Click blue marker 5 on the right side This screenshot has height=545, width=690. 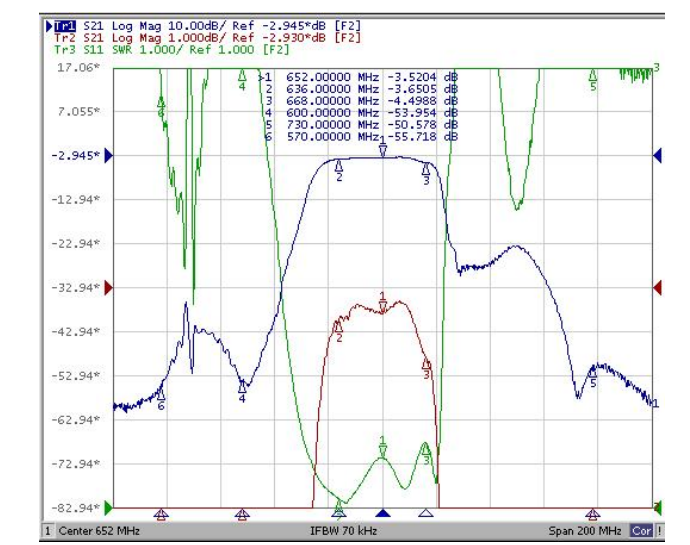point(593,371)
